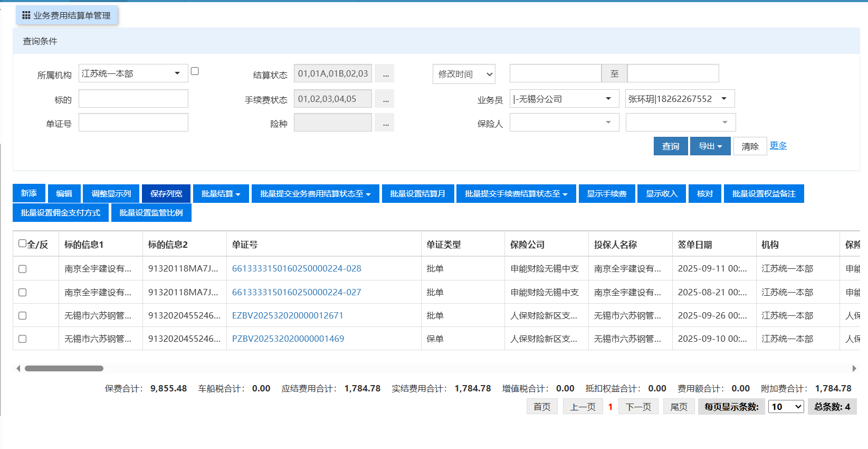Expand the 修改时间 dropdown

click(464, 74)
